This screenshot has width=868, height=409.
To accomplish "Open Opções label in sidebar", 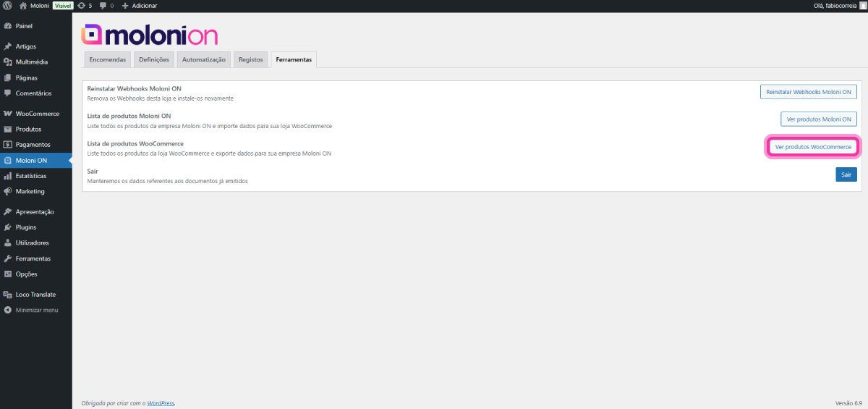I will [x=26, y=274].
